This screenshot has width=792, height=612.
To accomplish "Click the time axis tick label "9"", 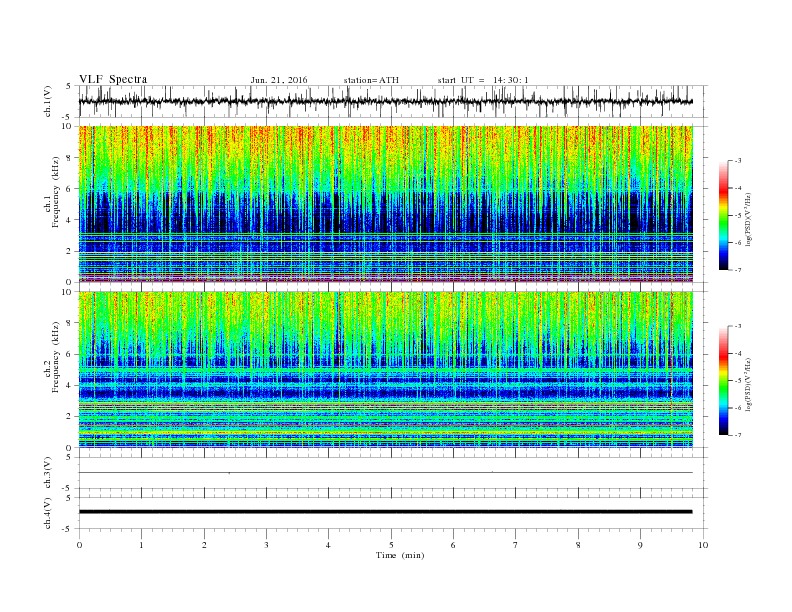I will click(640, 545).
